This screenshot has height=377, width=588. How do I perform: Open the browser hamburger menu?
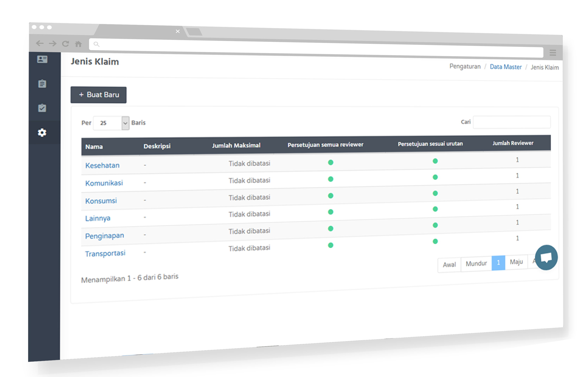[552, 52]
